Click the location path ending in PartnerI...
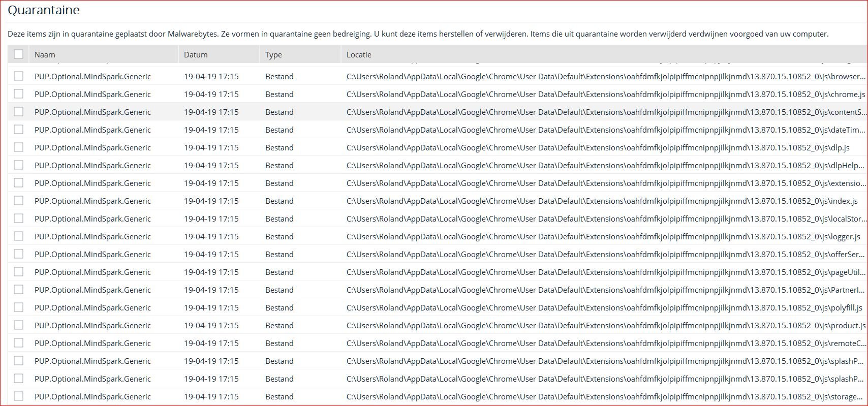The height and width of the screenshot is (406, 868). pos(606,290)
